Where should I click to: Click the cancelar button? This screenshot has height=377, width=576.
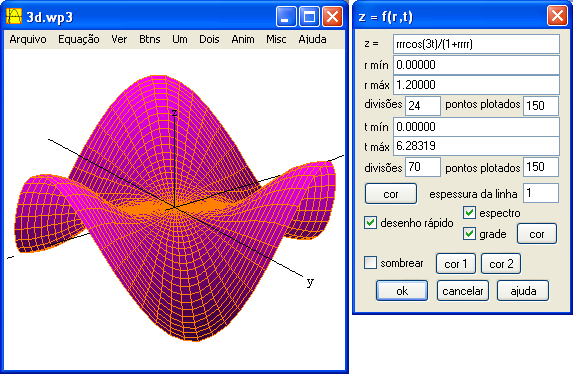(x=463, y=291)
